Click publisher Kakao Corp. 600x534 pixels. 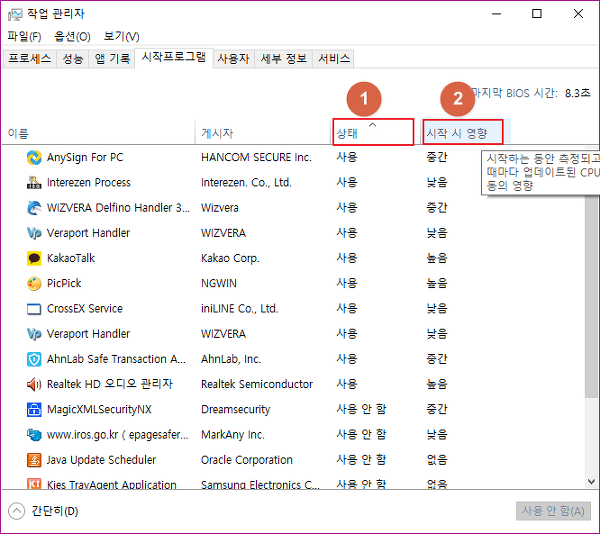click(230, 259)
